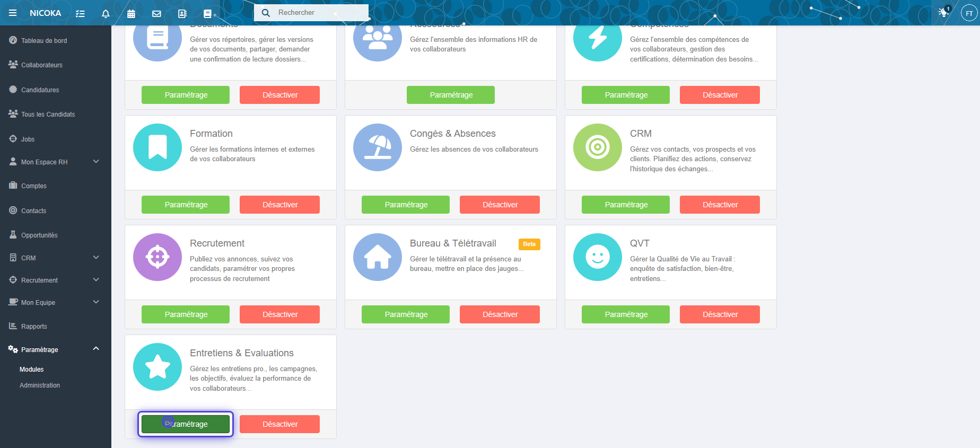Click Paramétrage for Congés & Absences
This screenshot has height=448, width=980.
(x=406, y=205)
